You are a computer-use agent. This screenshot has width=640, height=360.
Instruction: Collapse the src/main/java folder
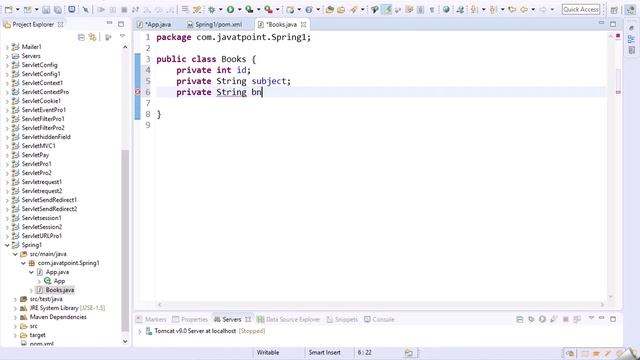tap(15, 254)
